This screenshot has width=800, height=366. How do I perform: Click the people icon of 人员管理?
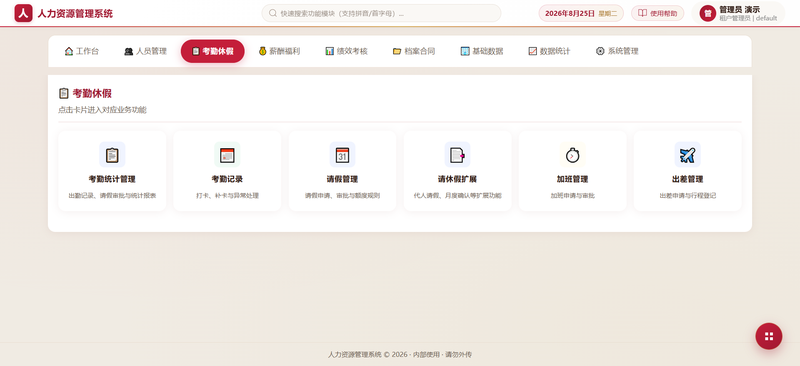pyautogui.click(x=129, y=51)
